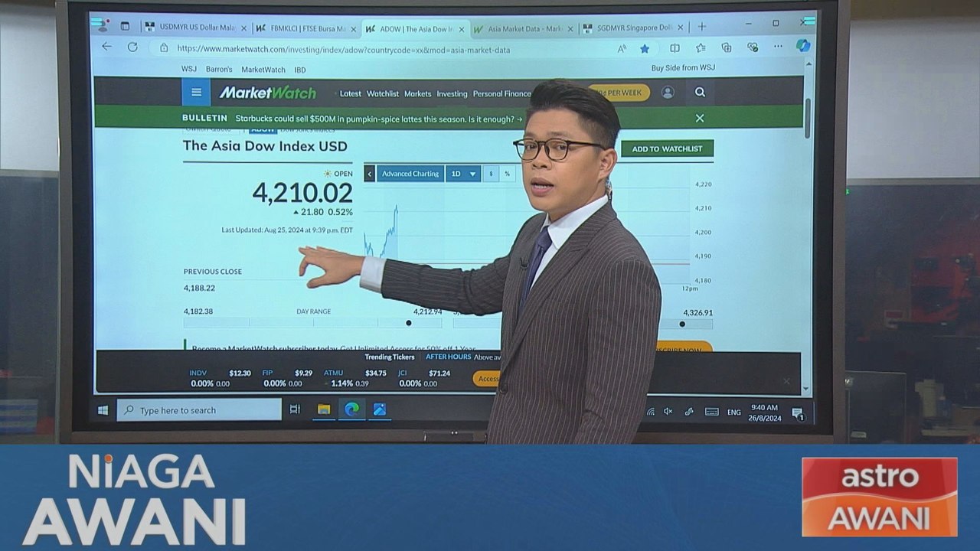980x551 pixels.
Task: Expand the 1D timeframe dropdown
Action: tap(463, 174)
